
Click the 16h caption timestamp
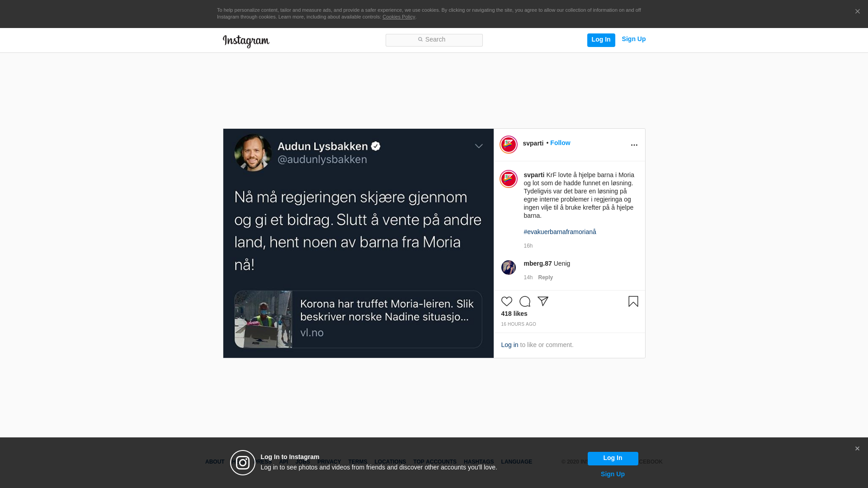pyautogui.click(x=528, y=246)
